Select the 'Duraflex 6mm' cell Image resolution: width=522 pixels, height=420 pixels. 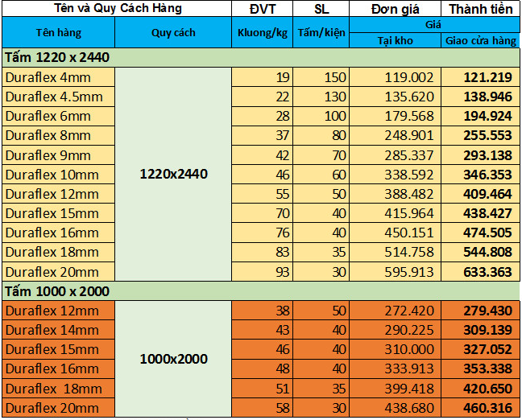(x=59, y=116)
